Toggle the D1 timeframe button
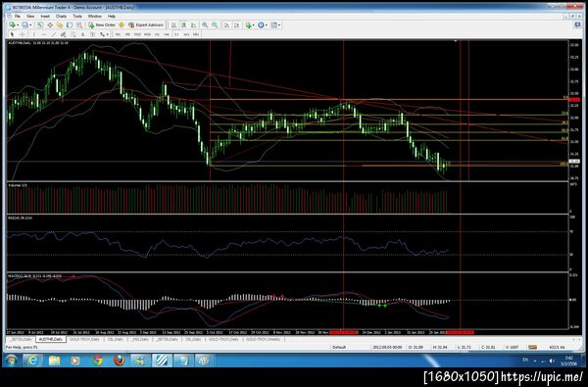Screen dimensions: 588x387 [x=176, y=34]
